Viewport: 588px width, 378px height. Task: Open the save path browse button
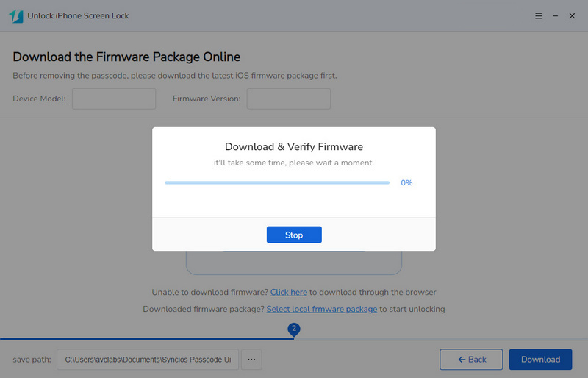pyautogui.click(x=251, y=360)
